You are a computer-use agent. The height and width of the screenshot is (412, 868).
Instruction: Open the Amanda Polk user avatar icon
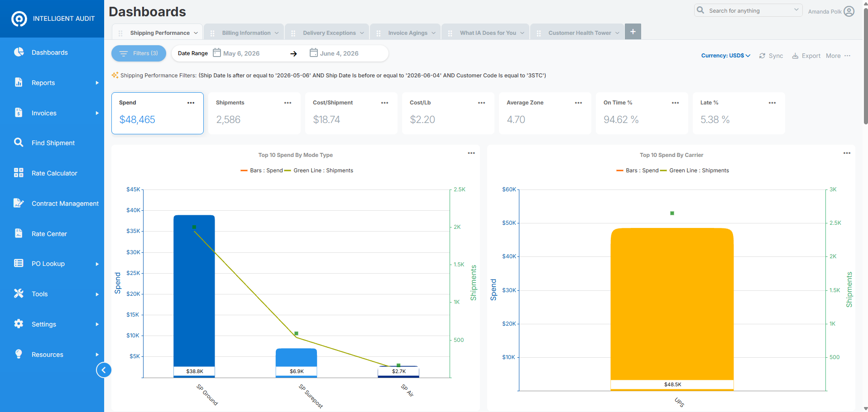[x=849, y=11]
